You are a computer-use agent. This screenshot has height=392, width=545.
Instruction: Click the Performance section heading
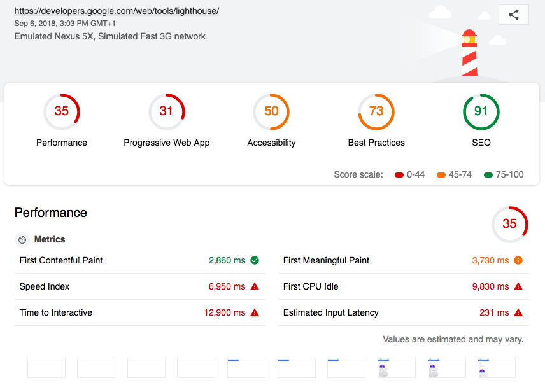click(x=51, y=213)
